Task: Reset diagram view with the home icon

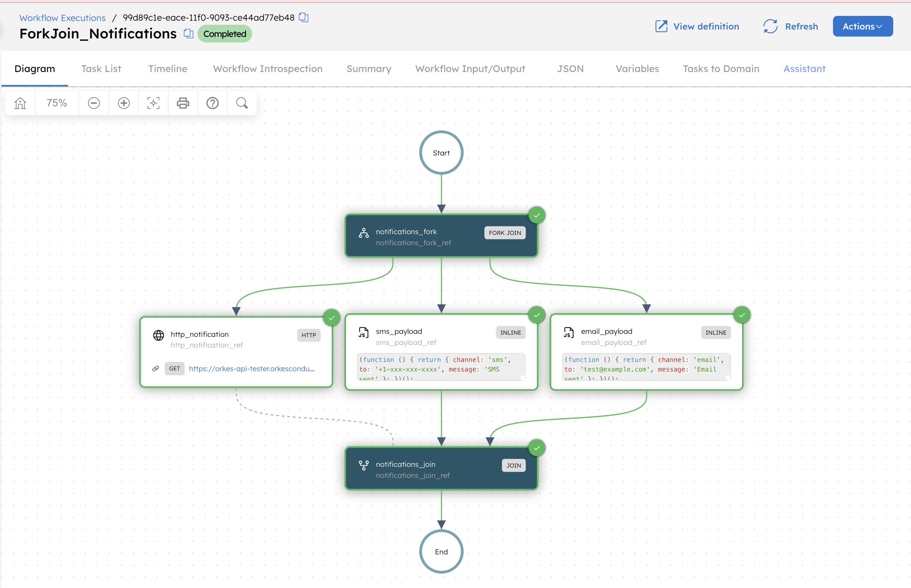Action: pyautogui.click(x=20, y=103)
